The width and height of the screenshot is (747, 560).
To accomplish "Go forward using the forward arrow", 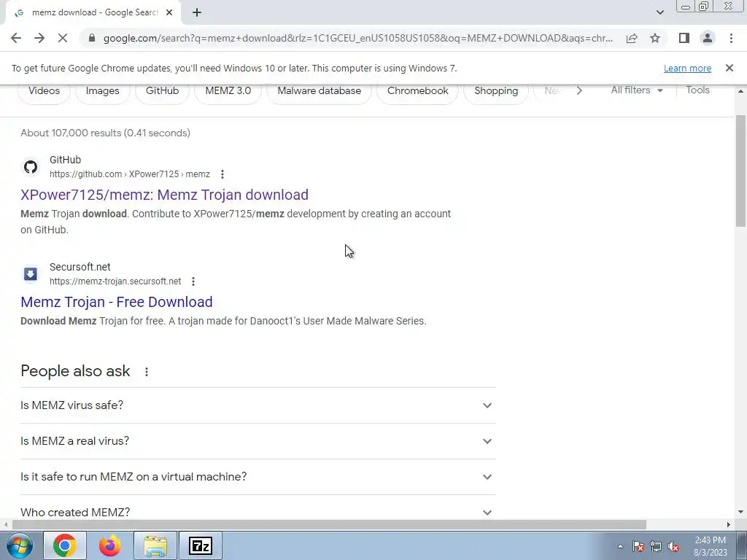I will pos(39,38).
